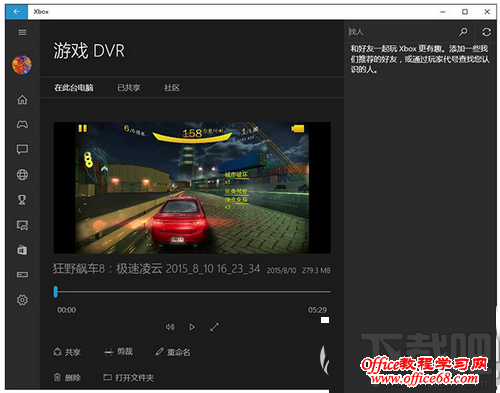500x393 pixels.
Task: Open Settings gear icon
Action: pos(22,300)
